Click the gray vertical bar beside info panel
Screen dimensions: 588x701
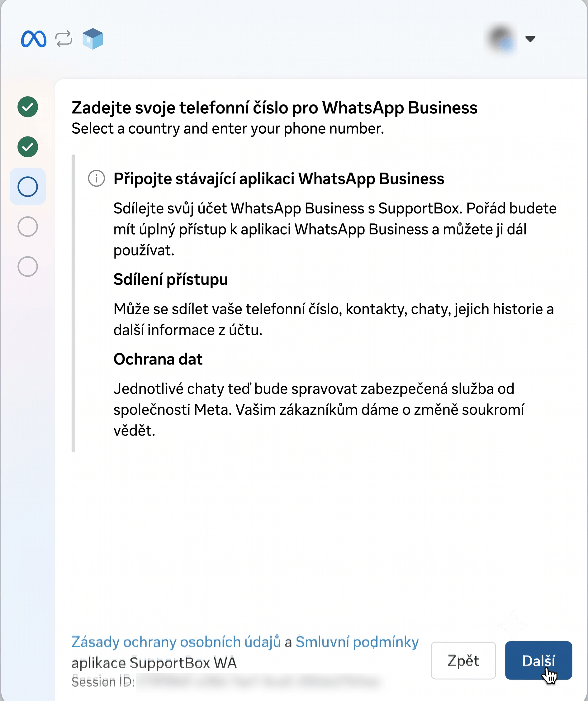[73, 303]
